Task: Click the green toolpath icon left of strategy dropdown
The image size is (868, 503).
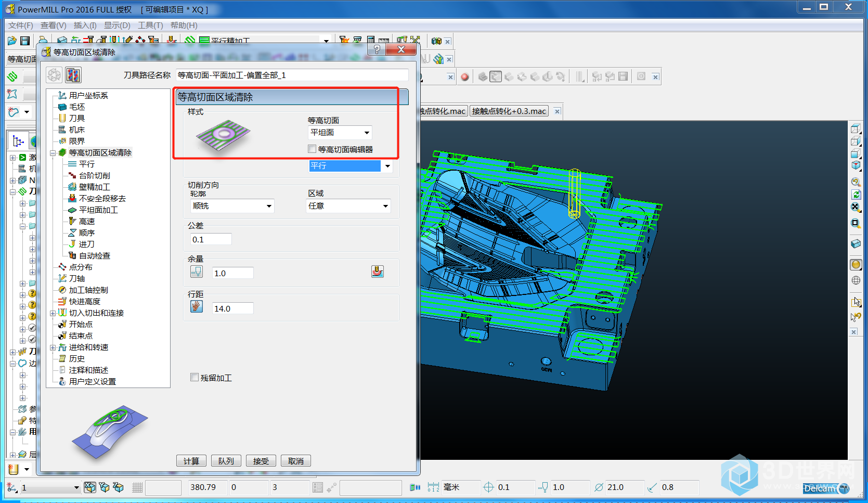Action: (x=190, y=41)
